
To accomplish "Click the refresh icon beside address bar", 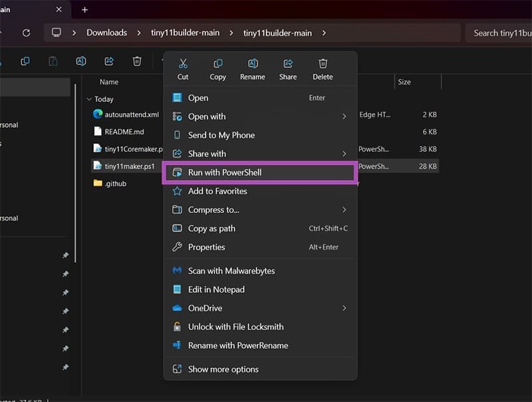I will coord(27,33).
